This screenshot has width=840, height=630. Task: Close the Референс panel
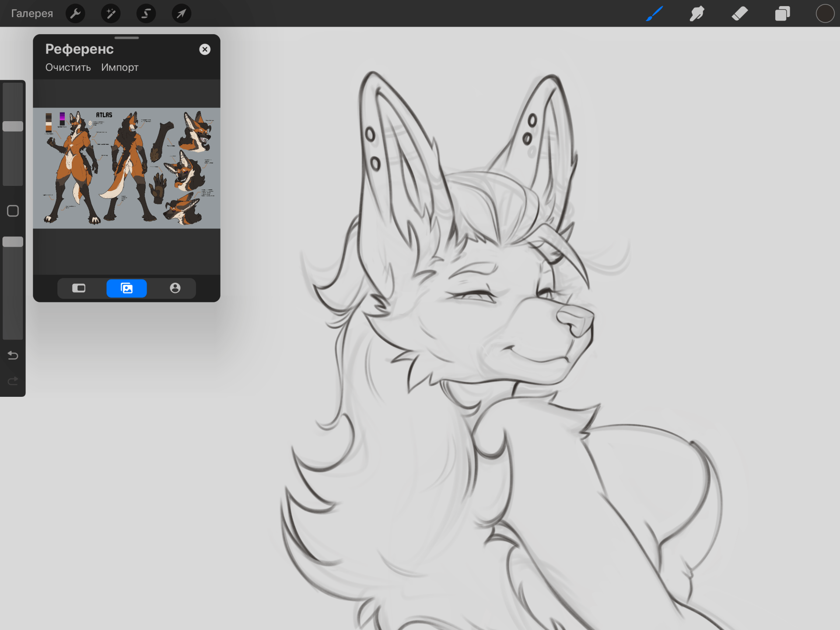[x=205, y=49]
